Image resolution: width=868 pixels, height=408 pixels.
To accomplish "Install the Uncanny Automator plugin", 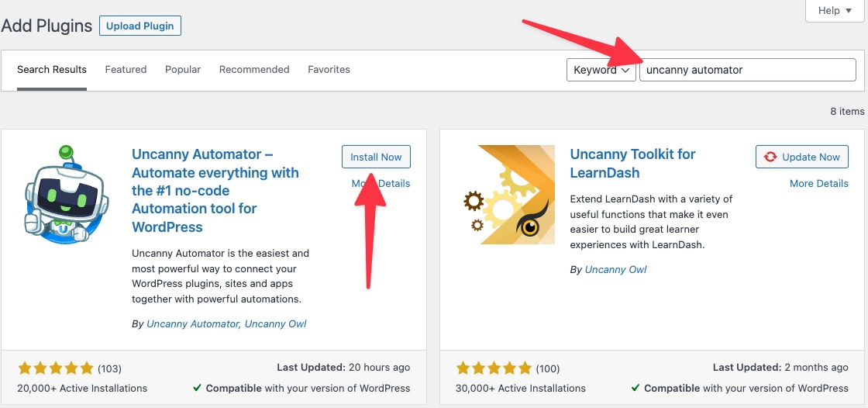I will [376, 157].
